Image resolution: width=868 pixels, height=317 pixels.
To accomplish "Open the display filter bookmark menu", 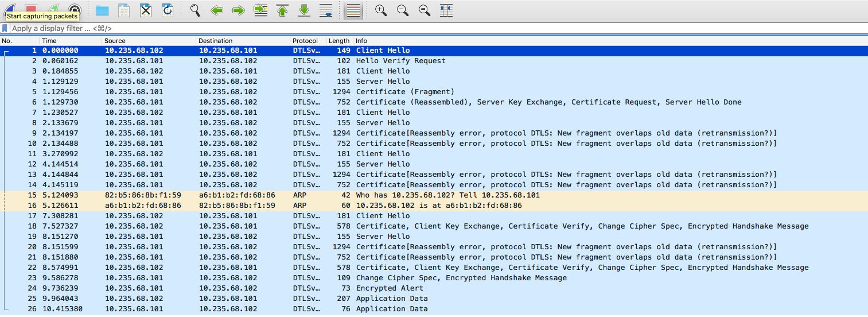I will [x=5, y=28].
